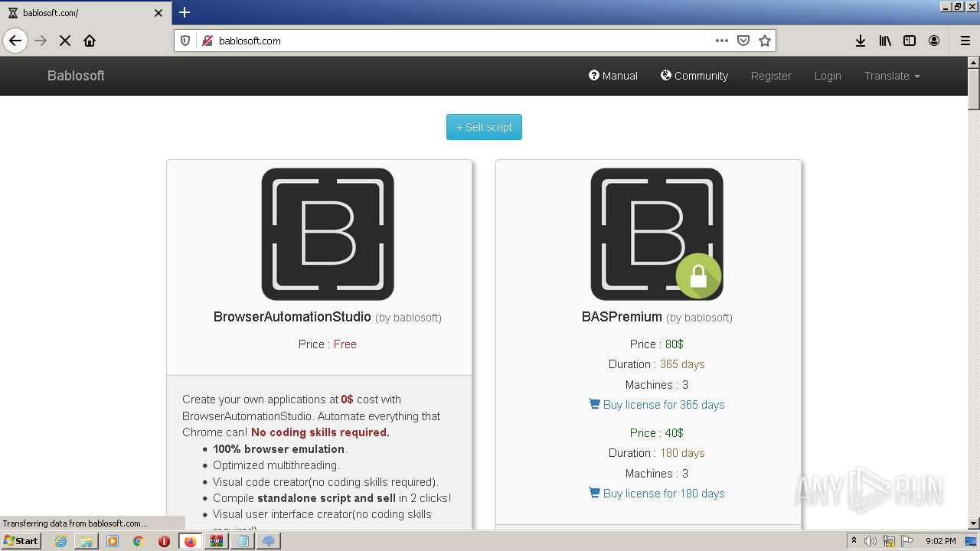Select the bablosoft.com tab
Viewport: 980px width, 551px height.
(x=86, y=13)
